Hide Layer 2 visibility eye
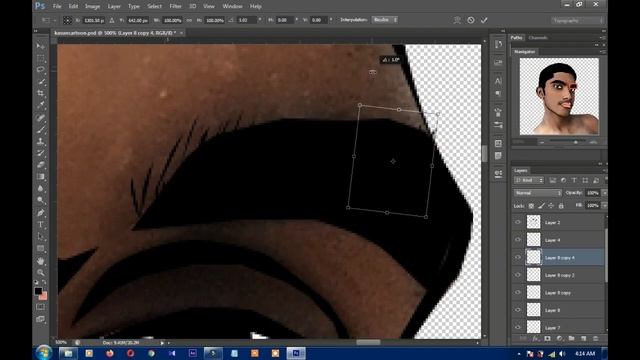This screenshot has height=360, width=640. (518, 222)
